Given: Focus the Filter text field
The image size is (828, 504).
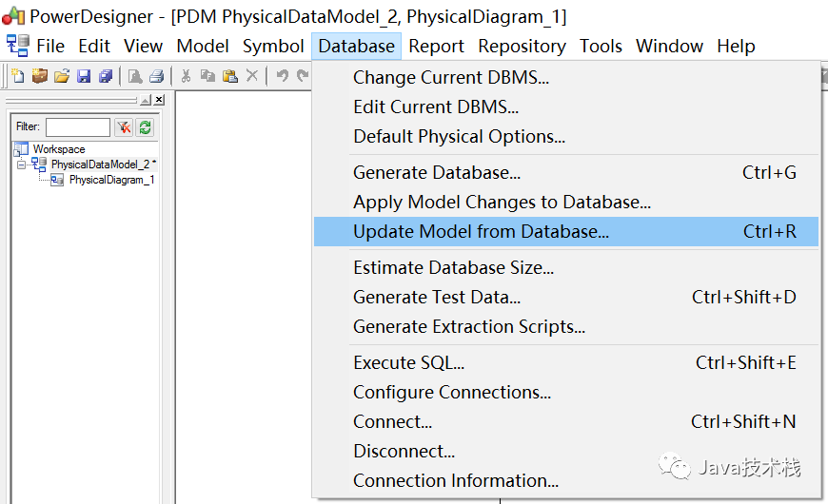Looking at the screenshot, I should tap(78, 127).
